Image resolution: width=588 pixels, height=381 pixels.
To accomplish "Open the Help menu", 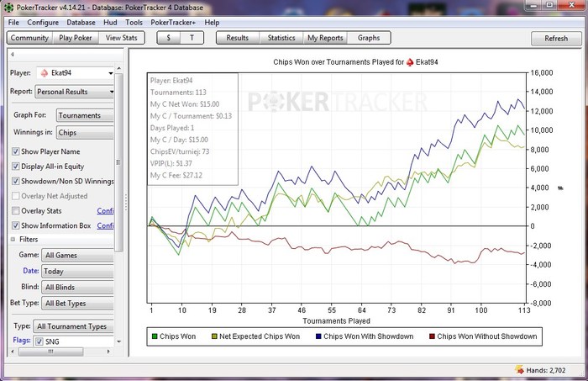I will 212,23.
